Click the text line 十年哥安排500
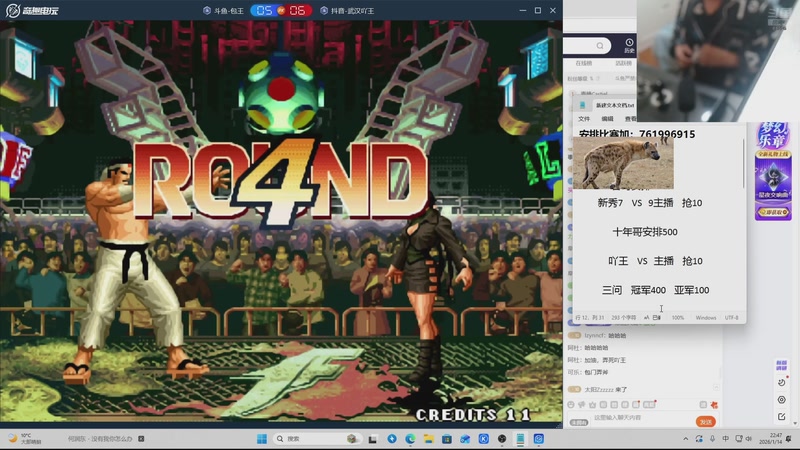This screenshot has width=800, height=450. point(645,232)
